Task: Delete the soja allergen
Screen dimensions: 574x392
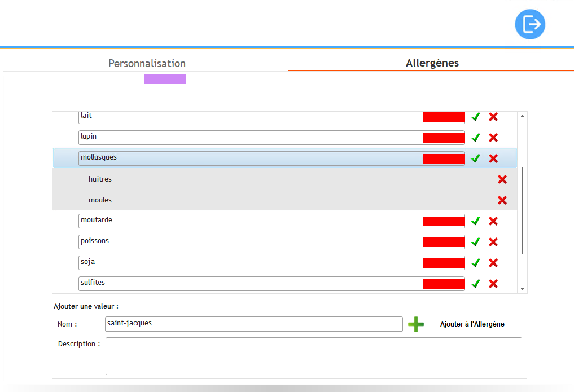Action: click(493, 263)
